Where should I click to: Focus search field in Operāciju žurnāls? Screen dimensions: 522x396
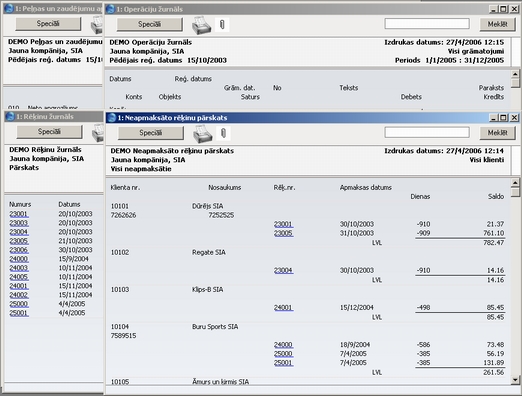click(x=427, y=24)
